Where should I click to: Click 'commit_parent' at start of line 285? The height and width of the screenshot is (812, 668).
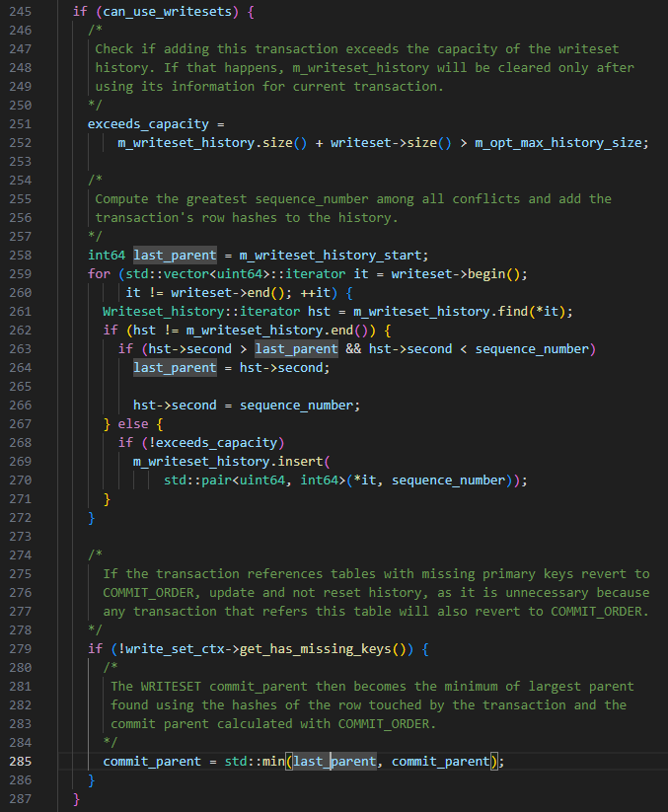[152, 762]
